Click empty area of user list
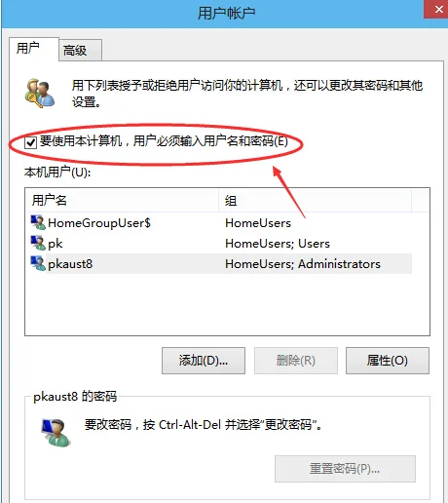The width and height of the screenshot is (448, 503). pos(227,304)
